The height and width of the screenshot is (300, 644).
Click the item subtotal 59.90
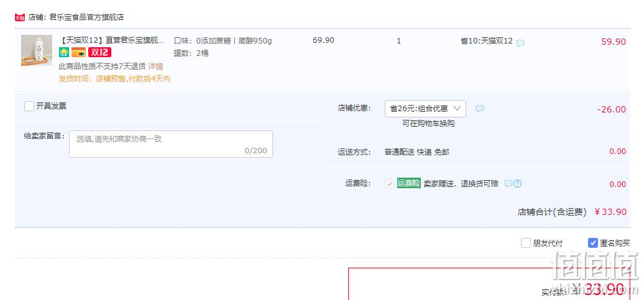(614, 42)
